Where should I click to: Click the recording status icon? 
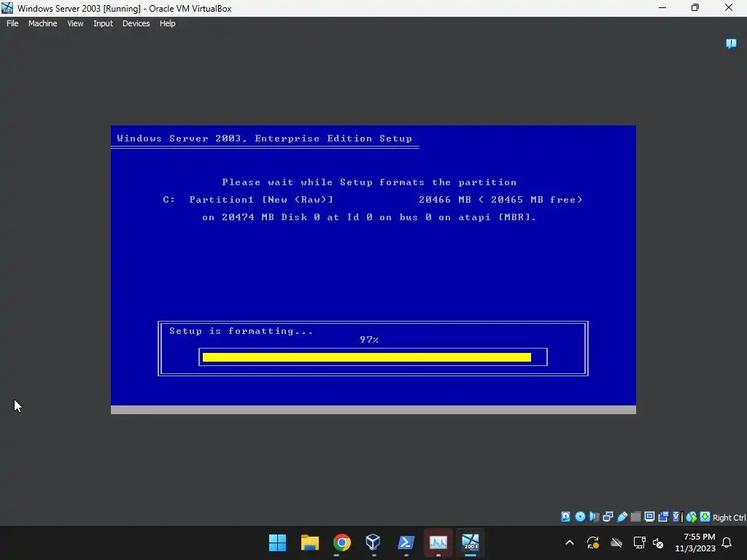point(663,517)
